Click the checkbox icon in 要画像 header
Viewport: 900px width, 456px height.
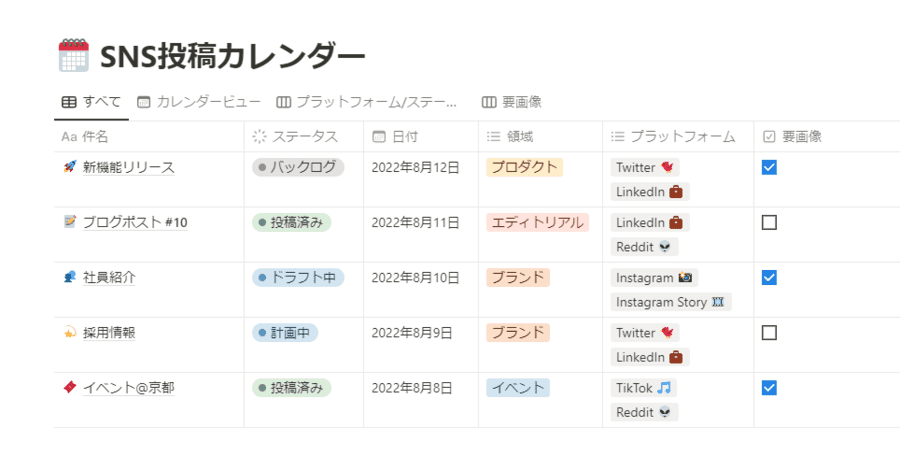769,137
